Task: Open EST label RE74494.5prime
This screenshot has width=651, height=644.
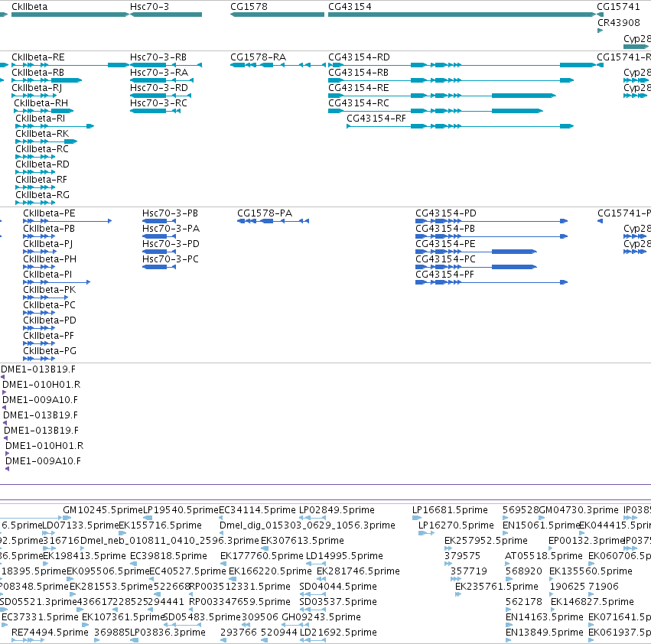Action: 50,633
